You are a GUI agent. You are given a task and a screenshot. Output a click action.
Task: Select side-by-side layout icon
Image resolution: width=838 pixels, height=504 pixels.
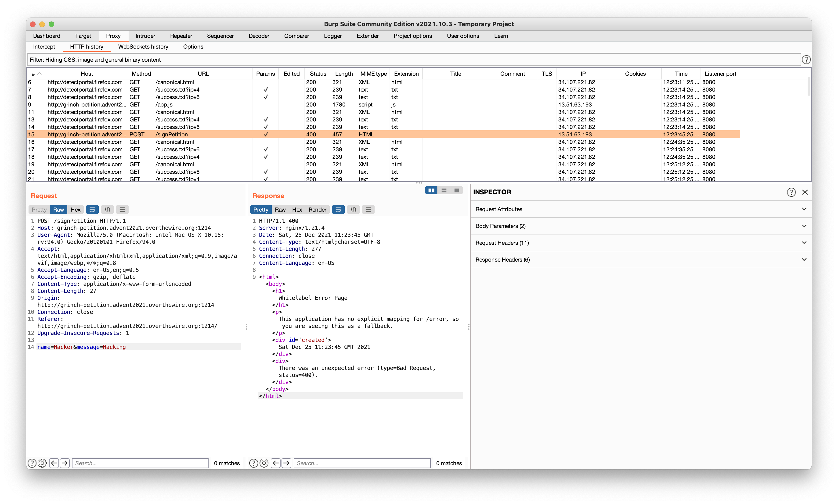431,191
